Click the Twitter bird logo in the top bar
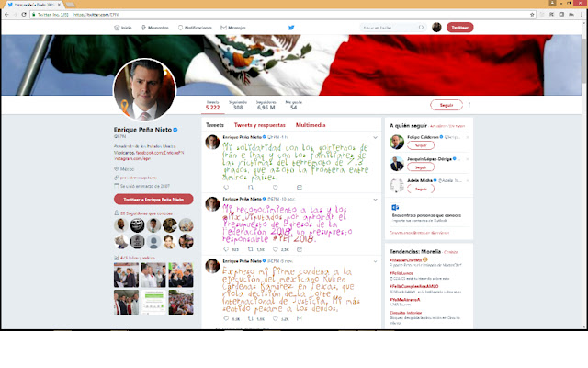Screen dimensions: 588x368 pos(291,28)
